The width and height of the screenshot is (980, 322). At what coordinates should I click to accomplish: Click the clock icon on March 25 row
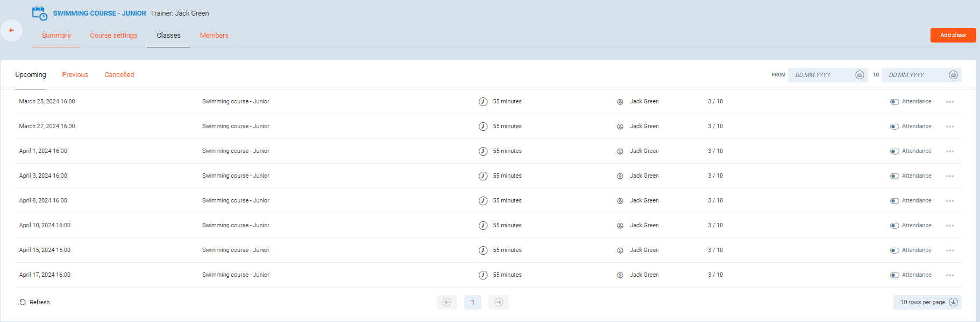click(x=483, y=102)
